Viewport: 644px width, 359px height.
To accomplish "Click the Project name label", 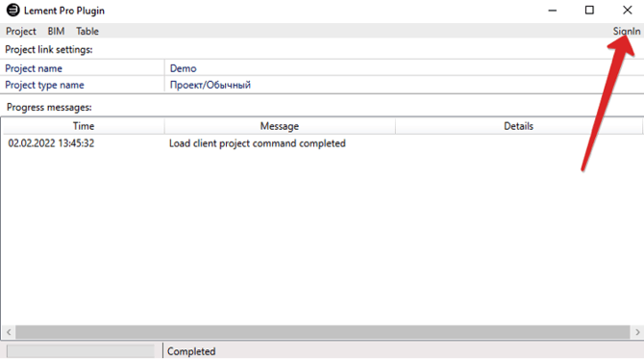I will tap(34, 68).
